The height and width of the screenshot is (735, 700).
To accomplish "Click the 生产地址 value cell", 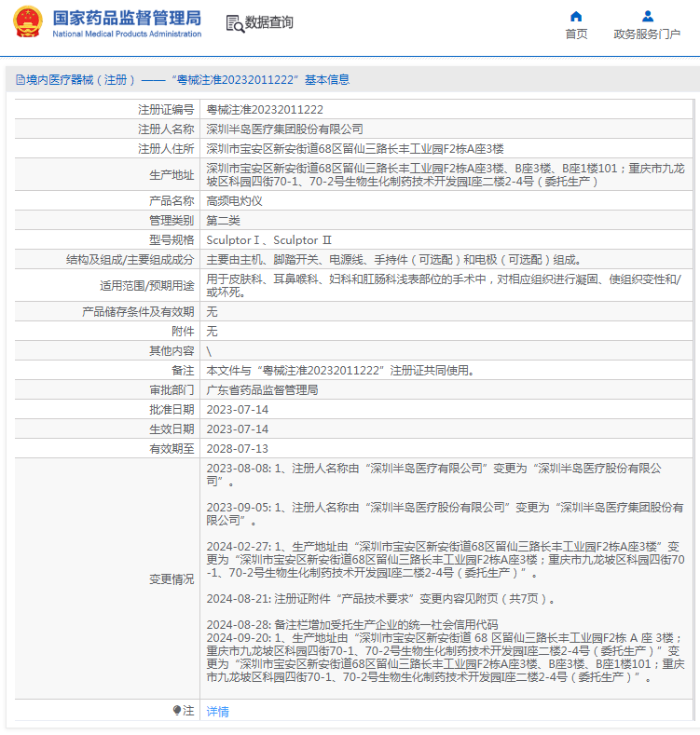I will tap(446, 175).
